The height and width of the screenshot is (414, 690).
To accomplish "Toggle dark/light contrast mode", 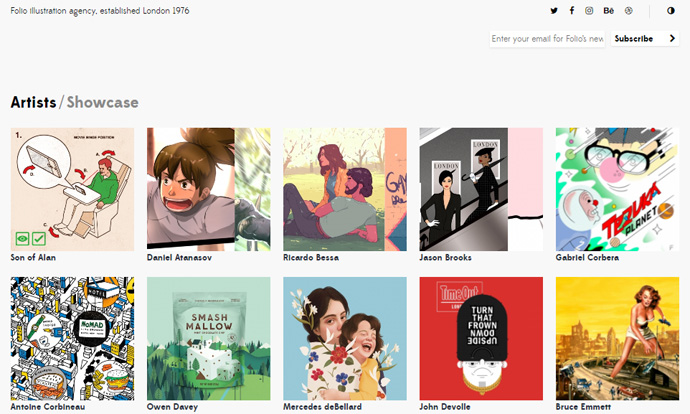I will click(x=669, y=11).
